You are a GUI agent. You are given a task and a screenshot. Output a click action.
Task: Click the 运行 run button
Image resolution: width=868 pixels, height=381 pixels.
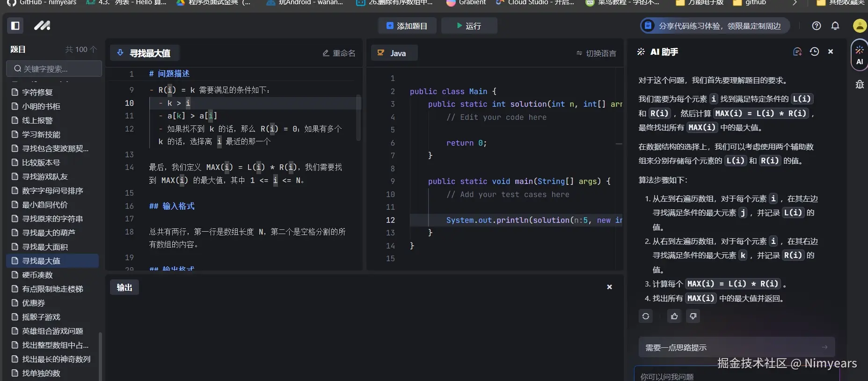tap(469, 26)
